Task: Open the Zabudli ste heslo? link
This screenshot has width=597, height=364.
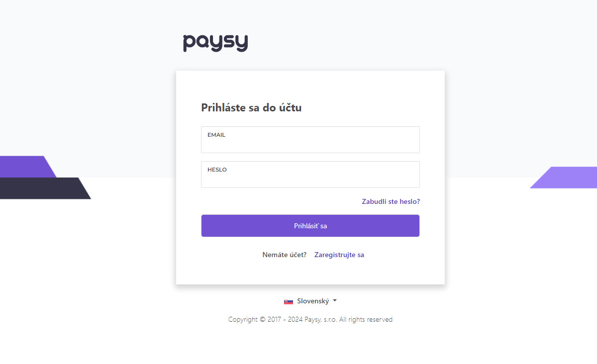Action: [391, 201]
